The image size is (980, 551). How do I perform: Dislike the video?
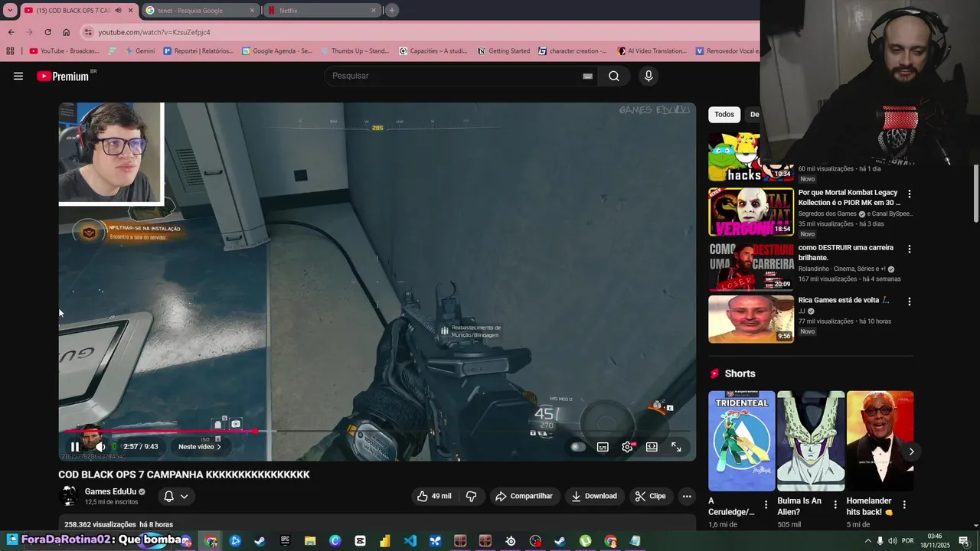pos(471,496)
